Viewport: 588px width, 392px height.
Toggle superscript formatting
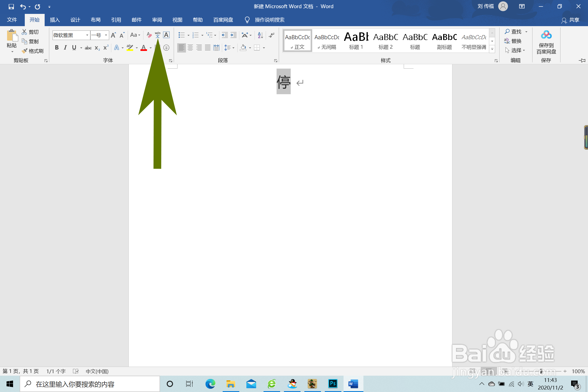(x=106, y=48)
